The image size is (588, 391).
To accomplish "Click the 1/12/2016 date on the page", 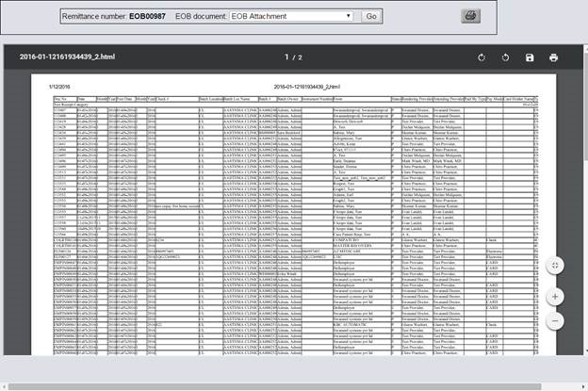I will (59, 87).
